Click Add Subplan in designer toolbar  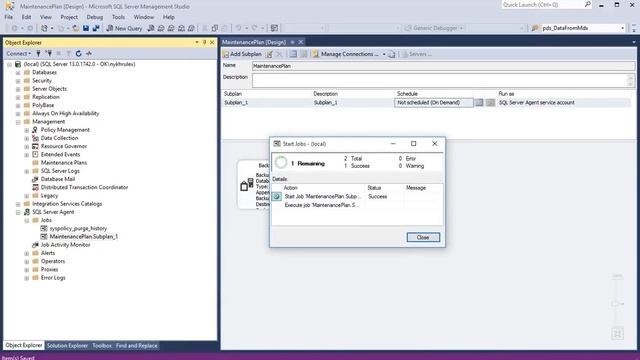point(242,54)
